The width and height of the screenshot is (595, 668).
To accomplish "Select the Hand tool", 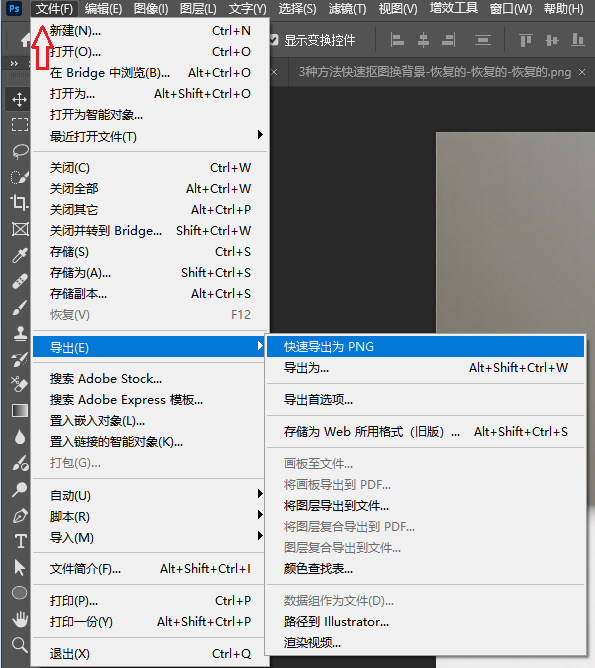I will (x=20, y=619).
